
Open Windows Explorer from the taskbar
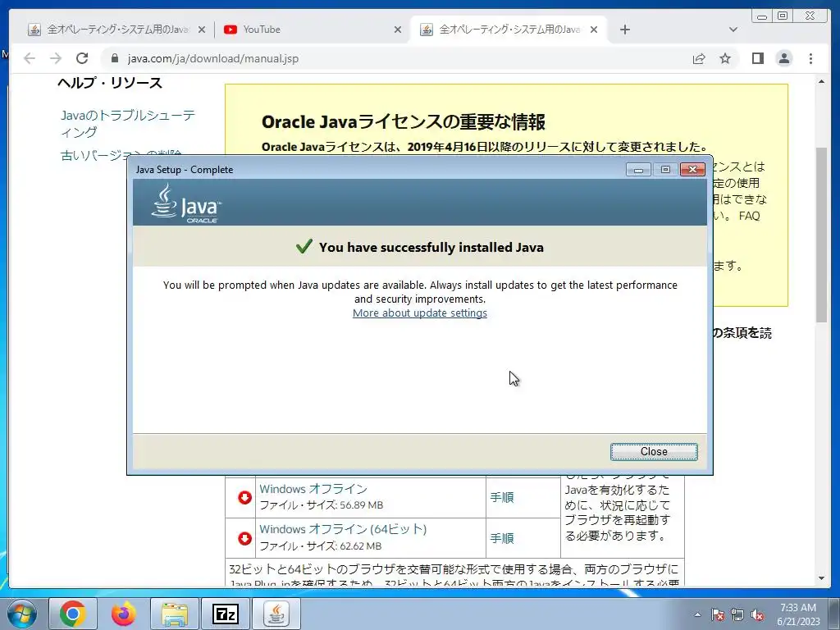175,614
